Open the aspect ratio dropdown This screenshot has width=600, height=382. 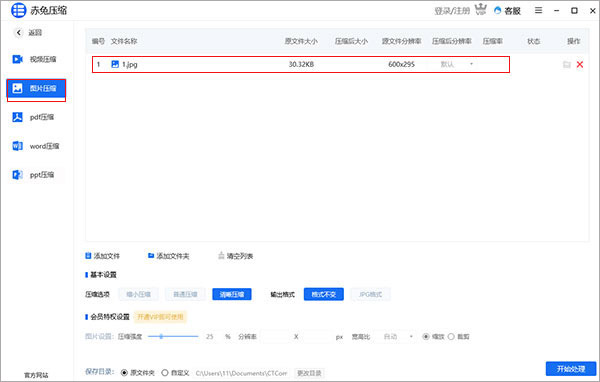point(398,337)
